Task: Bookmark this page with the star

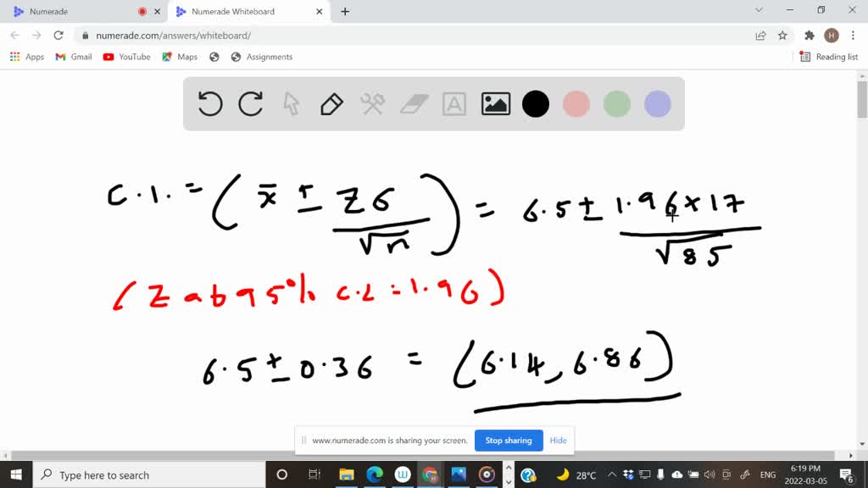Action: pos(782,36)
